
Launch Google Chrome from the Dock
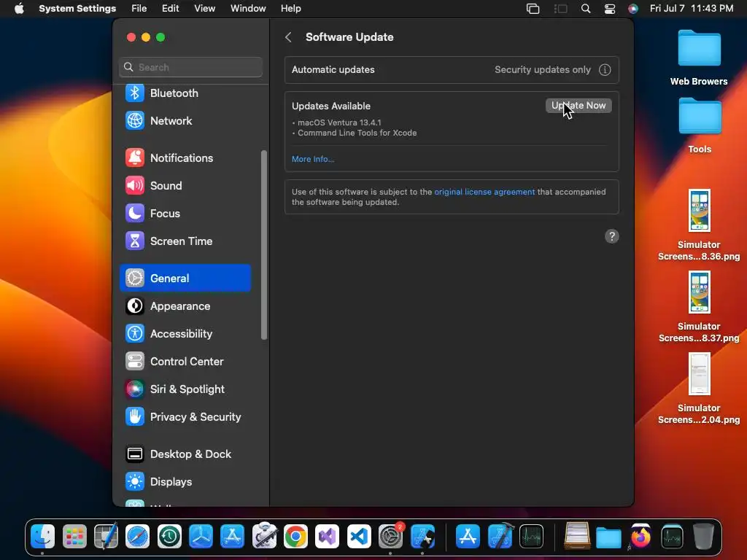[x=296, y=537]
